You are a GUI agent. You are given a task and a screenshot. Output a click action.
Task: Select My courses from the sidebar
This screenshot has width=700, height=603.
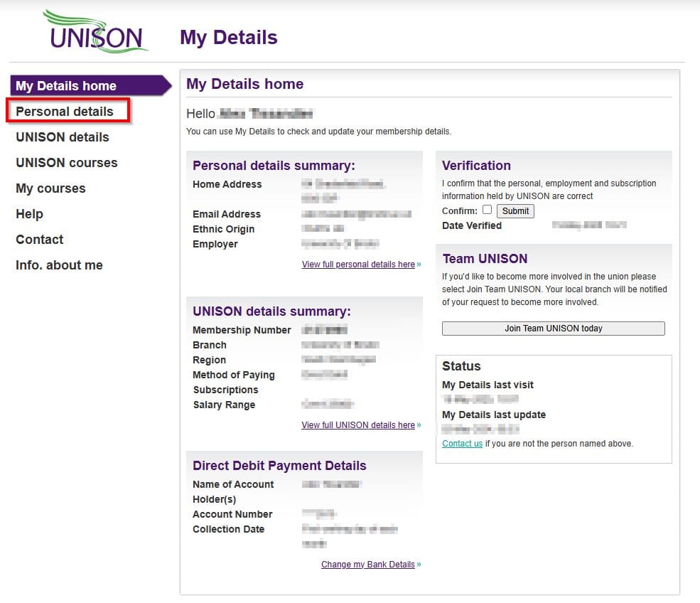click(50, 188)
